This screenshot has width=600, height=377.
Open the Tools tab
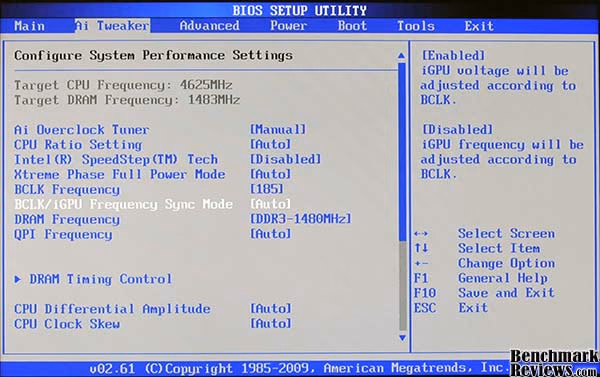pos(416,26)
